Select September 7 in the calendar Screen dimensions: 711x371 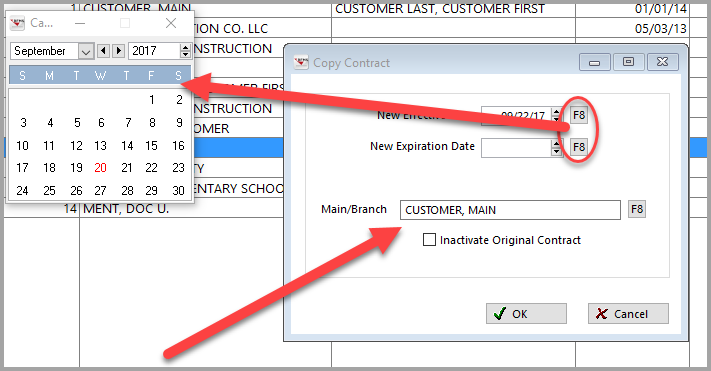[128, 123]
